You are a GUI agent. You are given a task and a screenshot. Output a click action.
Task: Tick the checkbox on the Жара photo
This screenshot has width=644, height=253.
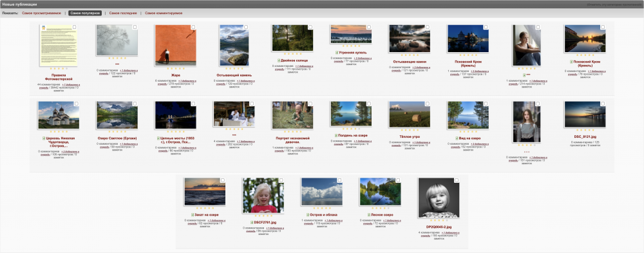pyautogui.click(x=193, y=27)
